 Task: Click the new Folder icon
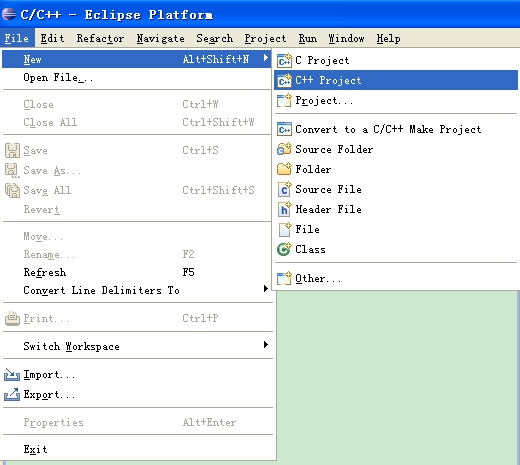point(284,169)
